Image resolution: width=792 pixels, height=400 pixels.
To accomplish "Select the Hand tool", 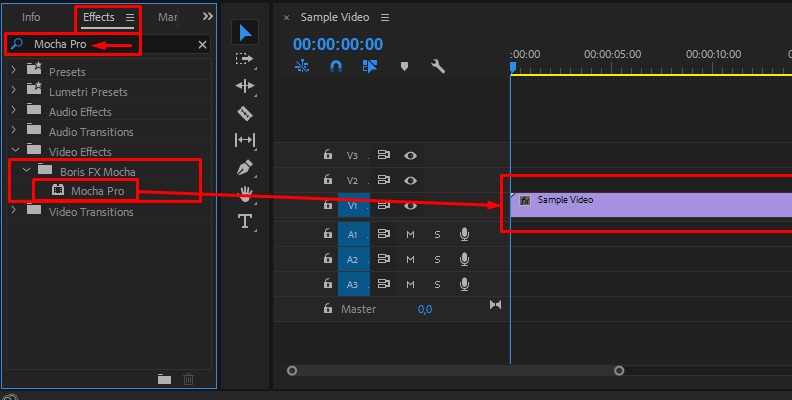I will click(245, 194).
